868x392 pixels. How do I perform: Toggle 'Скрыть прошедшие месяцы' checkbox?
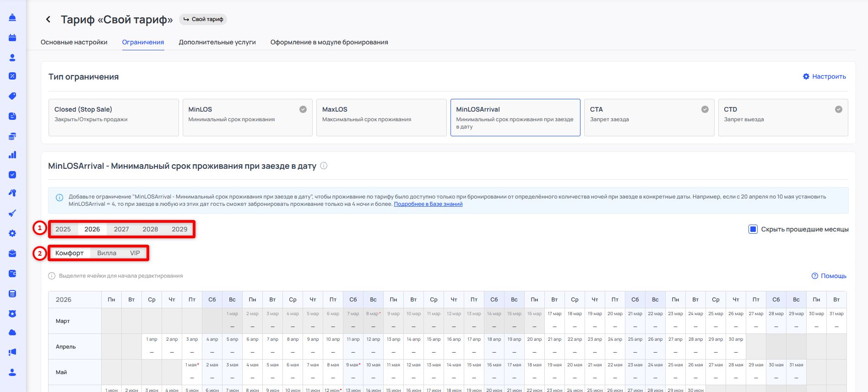point(753,229)
